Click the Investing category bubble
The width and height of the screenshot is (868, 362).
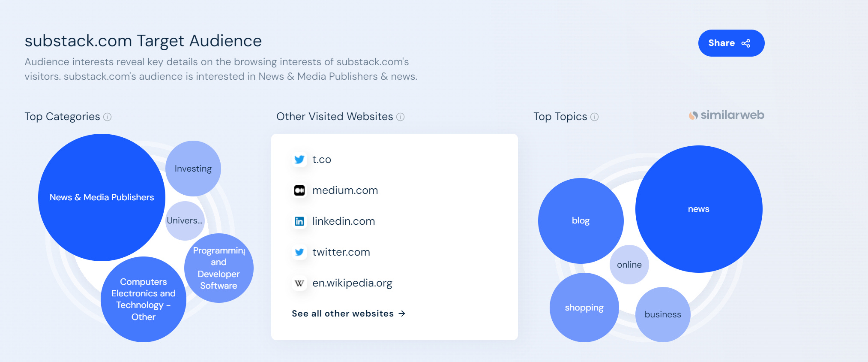[193, 168]
